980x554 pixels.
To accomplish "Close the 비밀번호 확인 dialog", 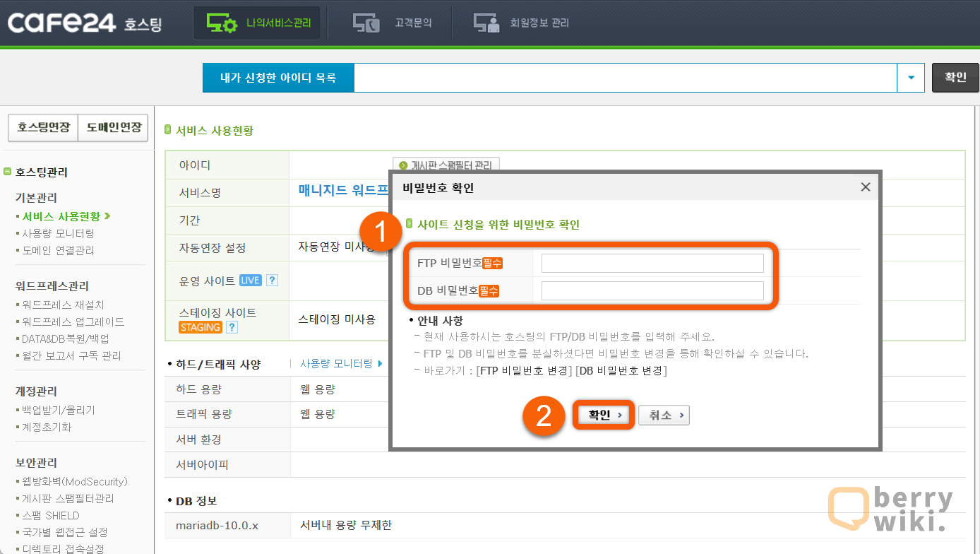I will (x=865, y=187).
